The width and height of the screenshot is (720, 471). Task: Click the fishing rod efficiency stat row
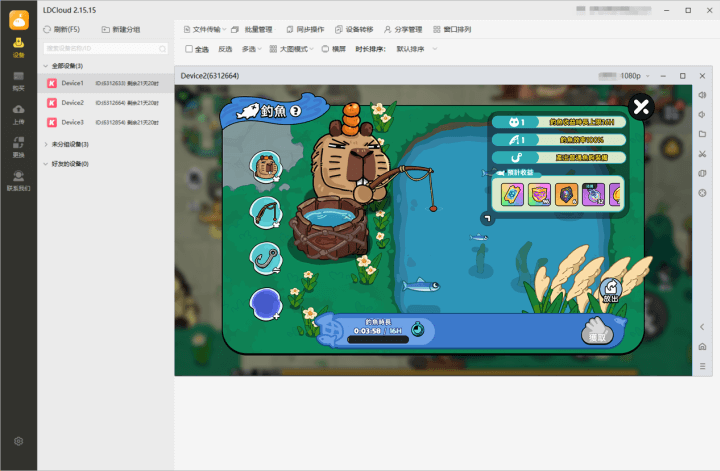[x=559, y=140]
